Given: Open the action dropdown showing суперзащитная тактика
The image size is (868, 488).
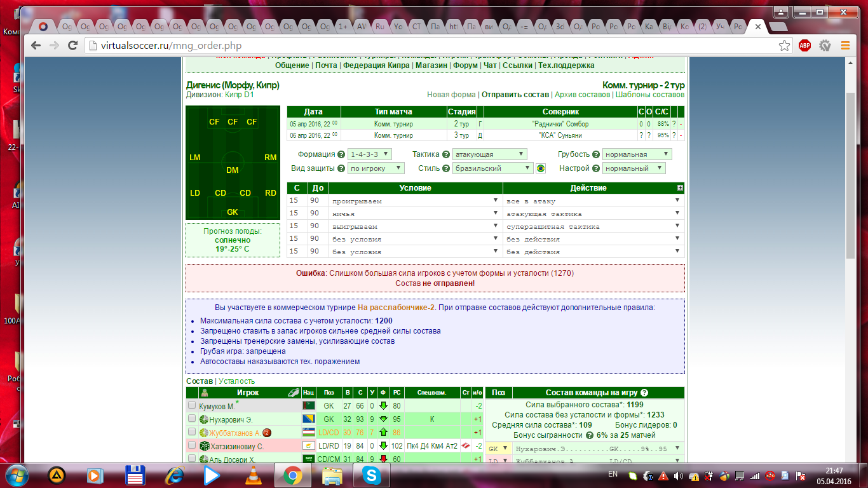Looking at the screenshot, I should coord(593,226).
